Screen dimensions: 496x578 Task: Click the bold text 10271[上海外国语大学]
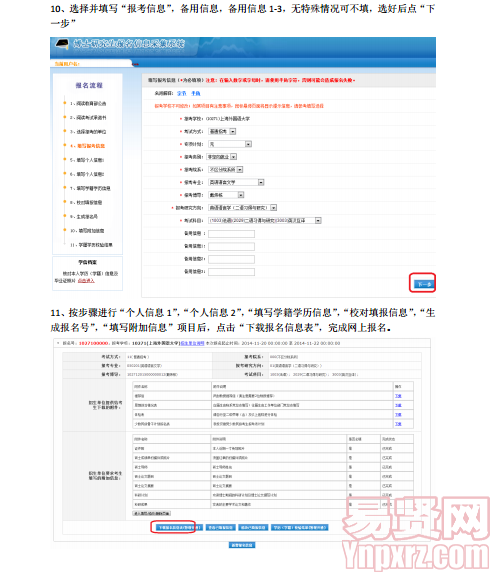tap(156, 343)
